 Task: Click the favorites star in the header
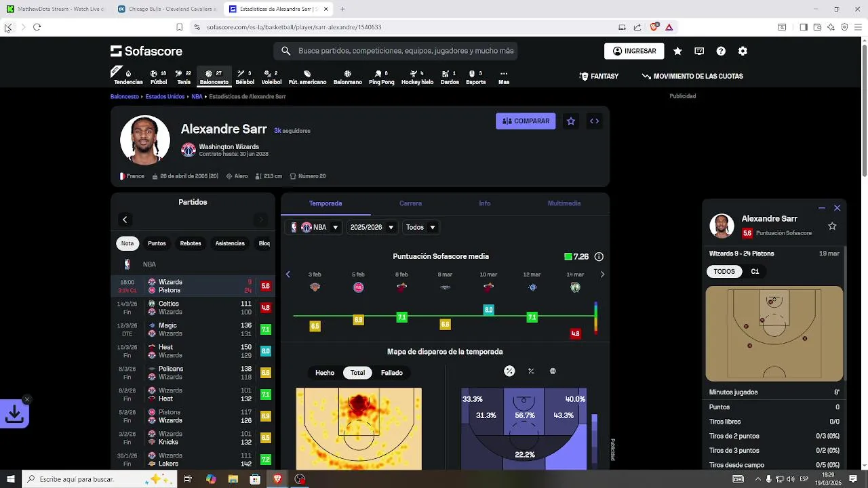(x=677, y=51)
